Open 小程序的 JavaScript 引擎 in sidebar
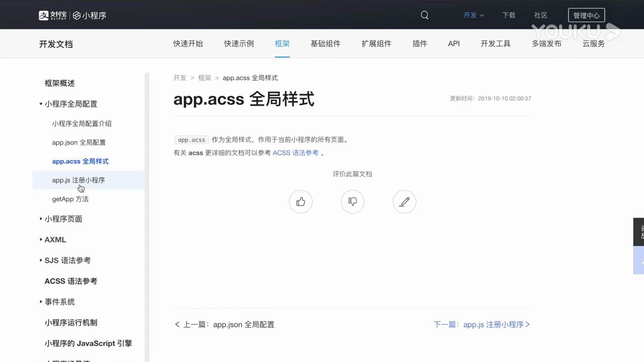The image size is (644, 362). pyautogui.click(x=88, y=343)
